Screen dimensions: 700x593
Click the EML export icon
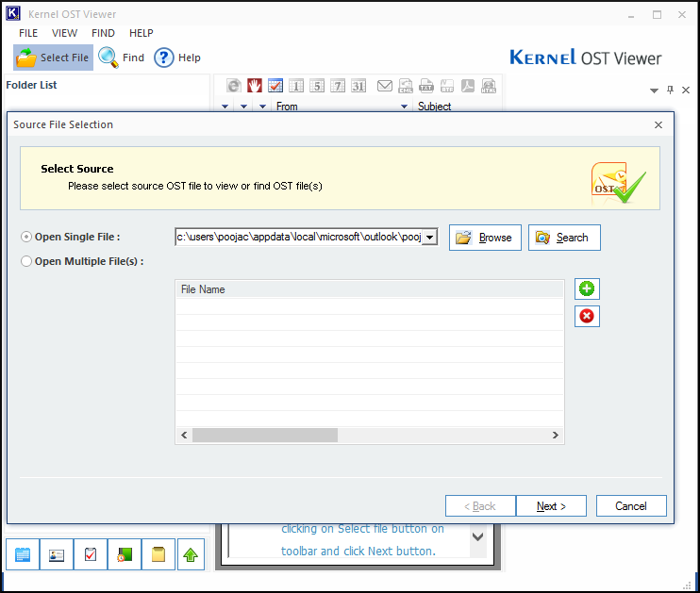[x=406, y=86]
